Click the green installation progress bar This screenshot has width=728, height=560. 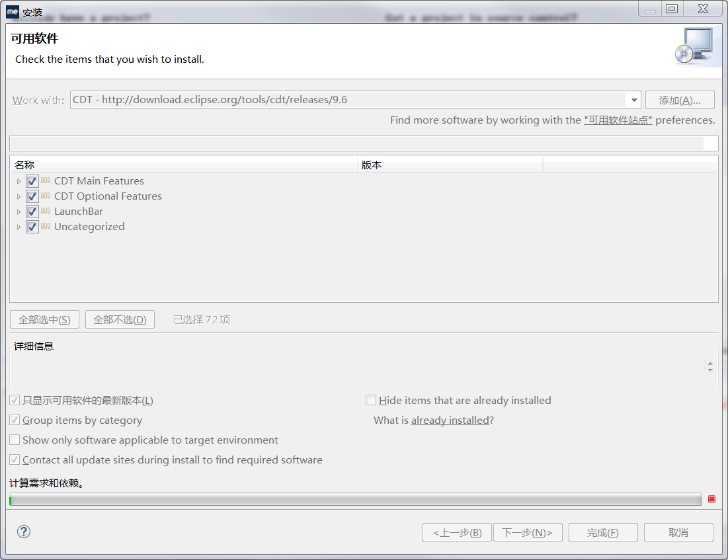click(x=357, y=499)
